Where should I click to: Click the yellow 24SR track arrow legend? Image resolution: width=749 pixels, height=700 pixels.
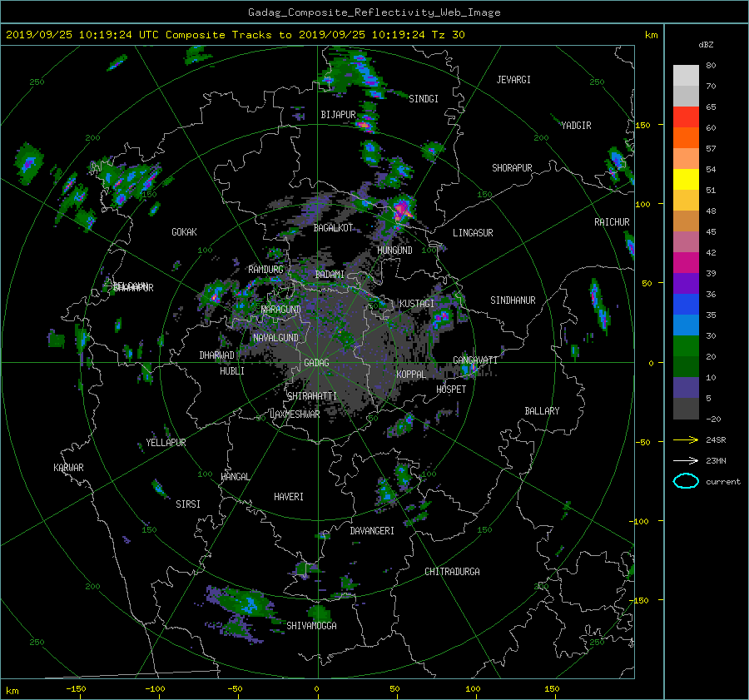[686, 439]
